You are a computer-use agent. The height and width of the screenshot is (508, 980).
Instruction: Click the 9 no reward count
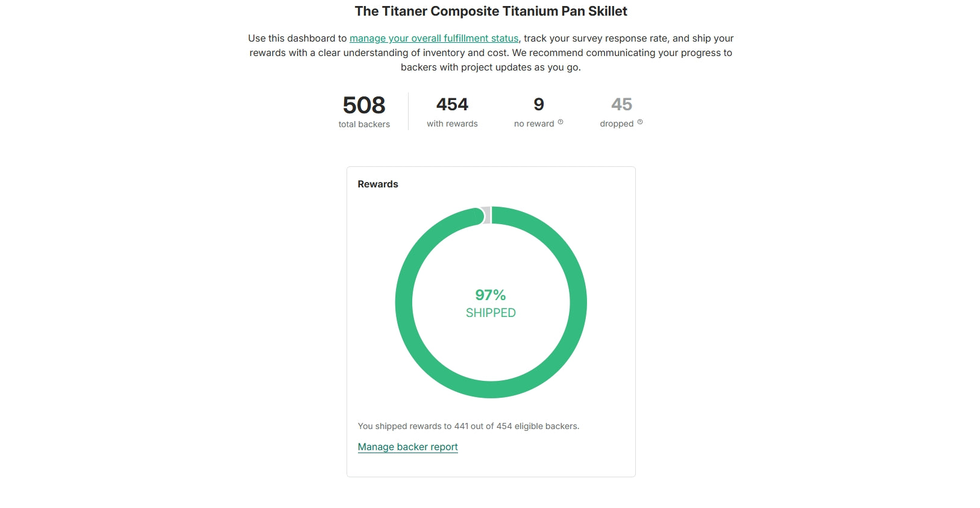pyautogui.click(x=539, y=105)
